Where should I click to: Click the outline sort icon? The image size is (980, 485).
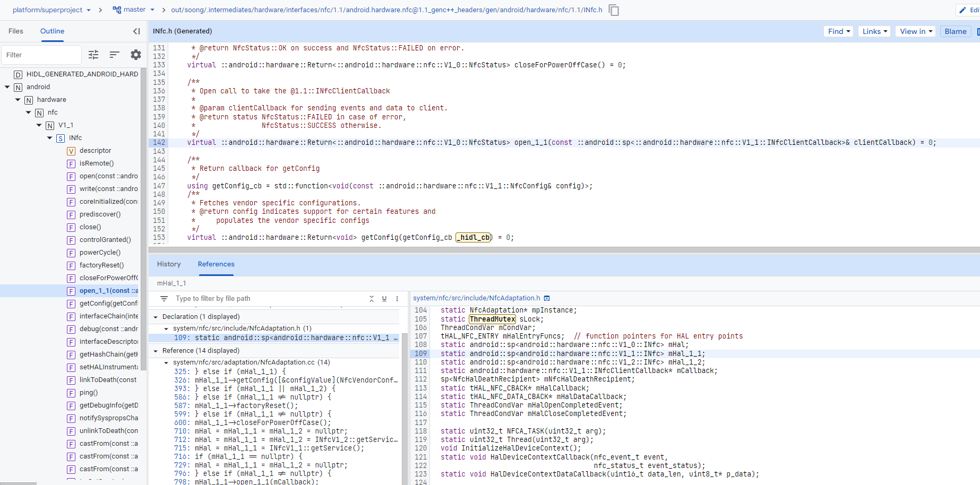[114, 55]
